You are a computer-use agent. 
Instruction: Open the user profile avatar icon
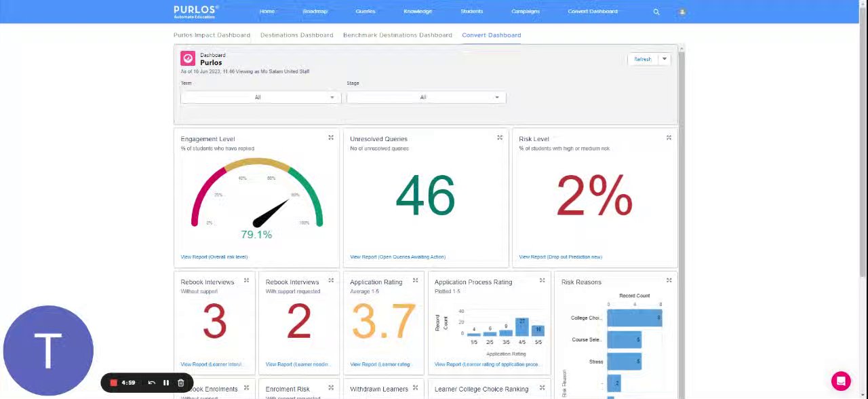coord(682,12)
